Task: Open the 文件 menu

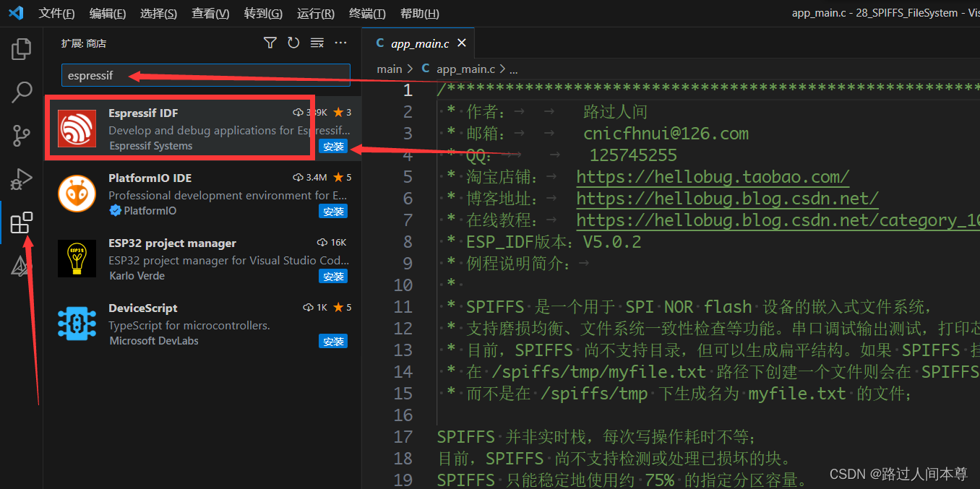Action: (56, 13)
